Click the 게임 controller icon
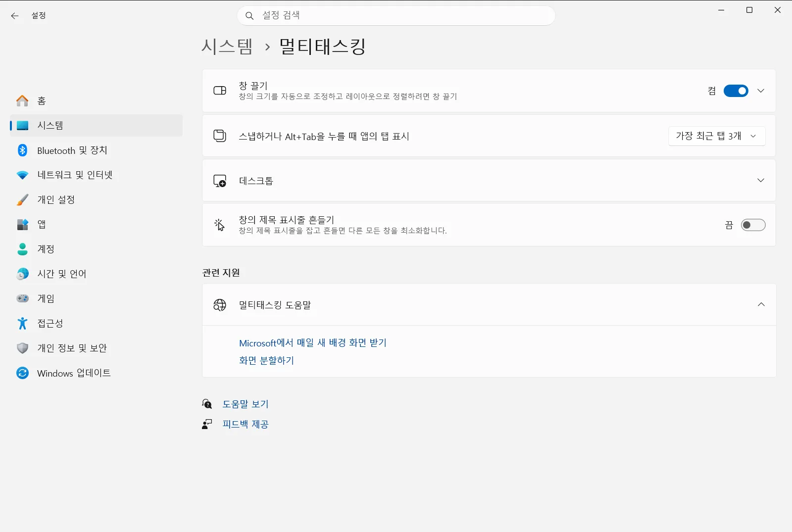The image size is (792, 532). click(x=22, y=299)
